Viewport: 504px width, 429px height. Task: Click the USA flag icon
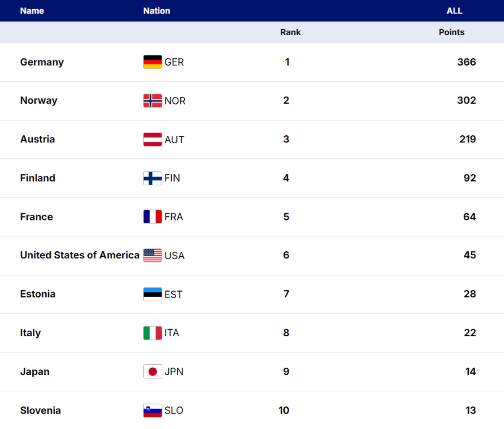tap(152, 255)
